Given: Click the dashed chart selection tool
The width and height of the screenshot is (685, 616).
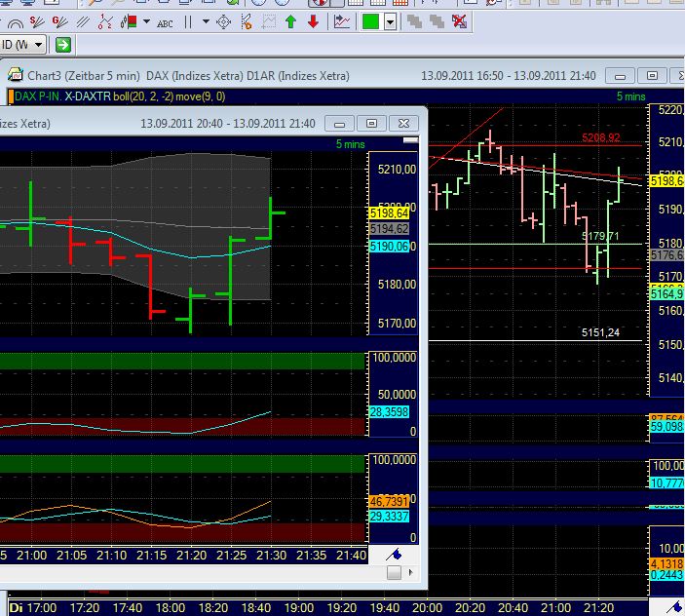Looking at the screenshot, I should click(269, 21).
